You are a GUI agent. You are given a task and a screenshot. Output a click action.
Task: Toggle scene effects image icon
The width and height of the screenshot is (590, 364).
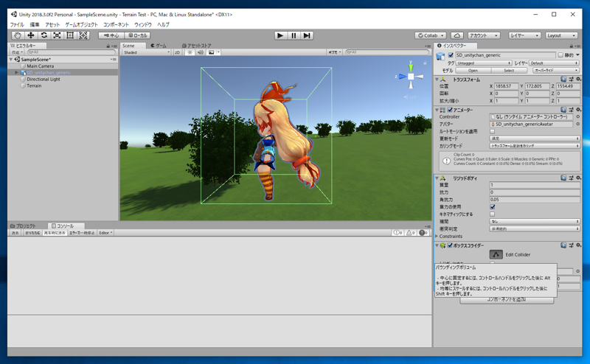212,52
